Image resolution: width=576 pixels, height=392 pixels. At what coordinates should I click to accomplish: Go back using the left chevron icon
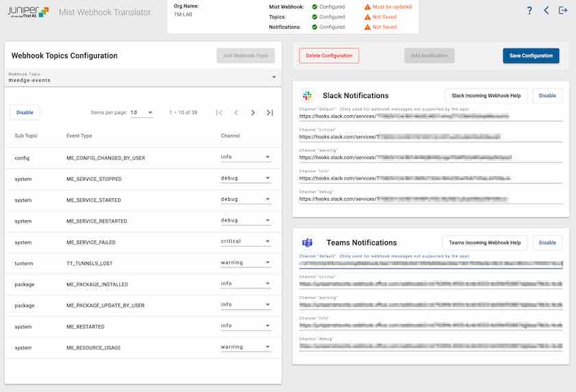547,11
